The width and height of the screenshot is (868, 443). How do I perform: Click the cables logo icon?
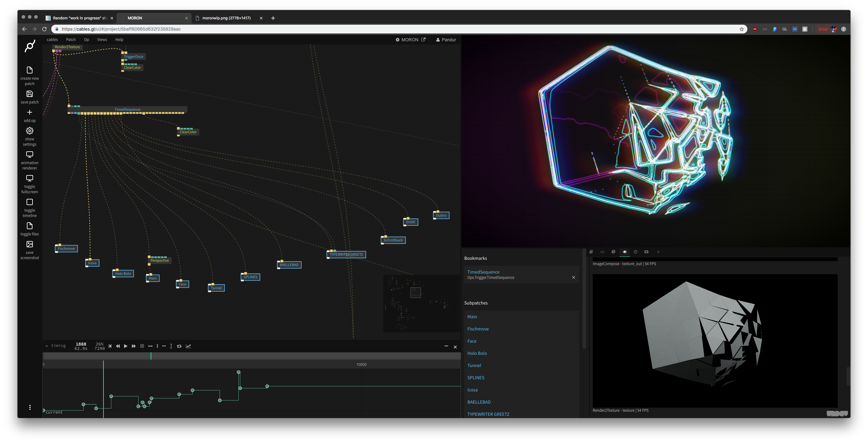[30, 46]
